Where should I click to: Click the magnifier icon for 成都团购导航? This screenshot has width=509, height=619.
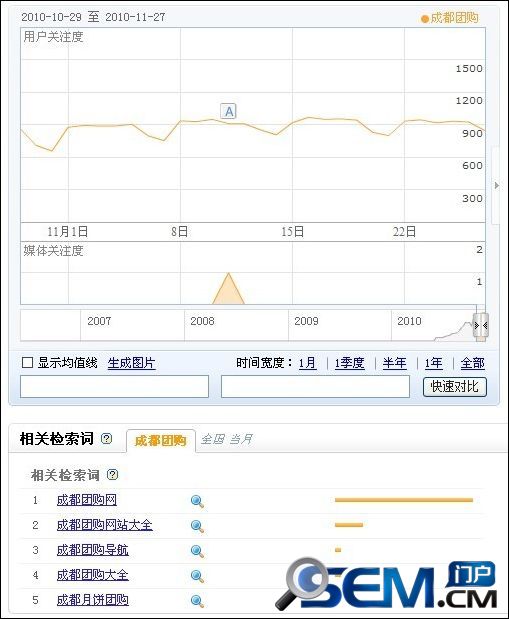pyautogui.click(x=197, y=551)
